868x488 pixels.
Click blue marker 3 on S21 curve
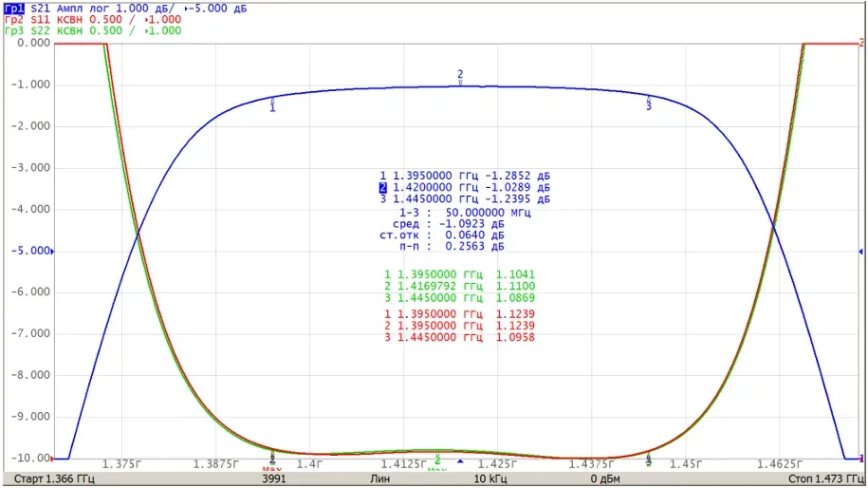click(x=649, y=102)
